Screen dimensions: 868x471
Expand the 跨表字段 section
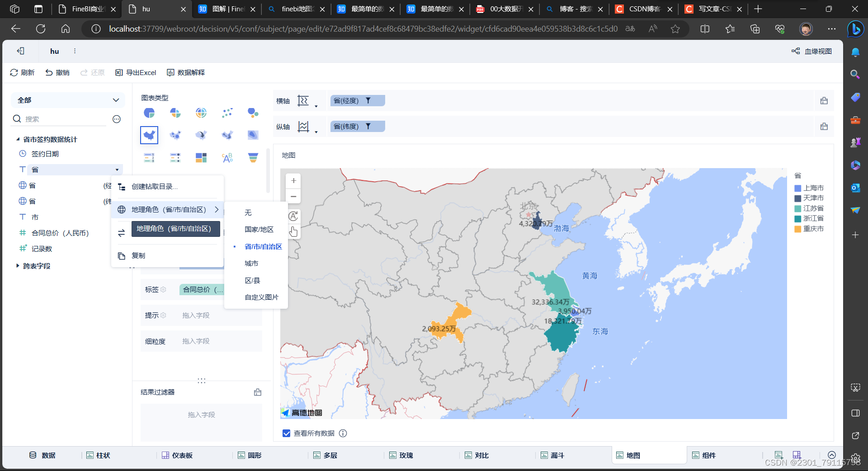coord(17,265)
